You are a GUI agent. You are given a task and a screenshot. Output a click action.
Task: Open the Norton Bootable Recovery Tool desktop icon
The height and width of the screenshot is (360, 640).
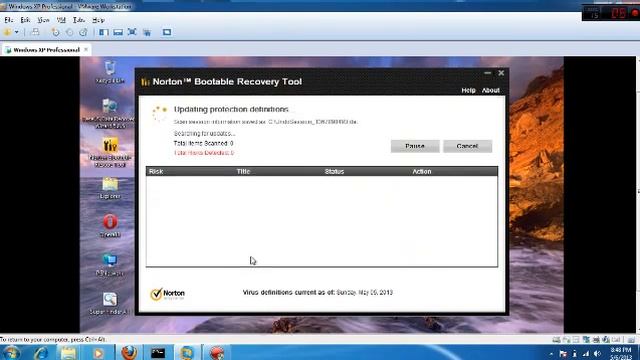tap(110, 153)
